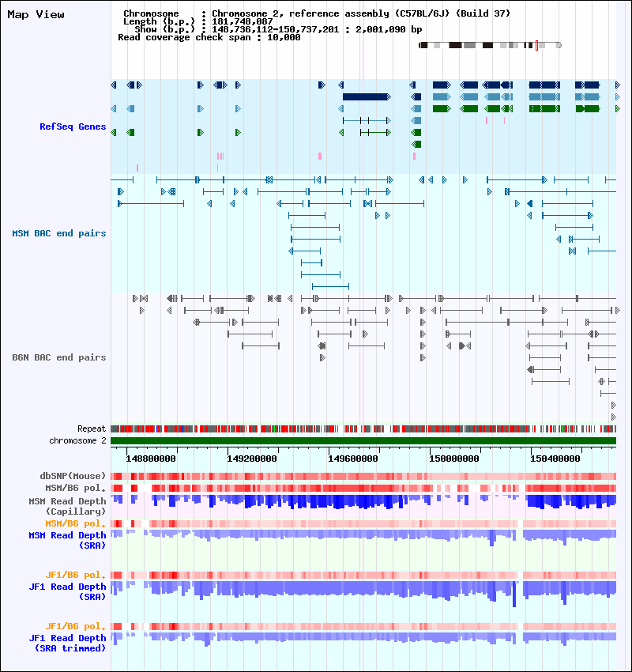Select the chromosome length value 181,748,087
The width and height of the screenshot is (632, 672).
[243, 21]
